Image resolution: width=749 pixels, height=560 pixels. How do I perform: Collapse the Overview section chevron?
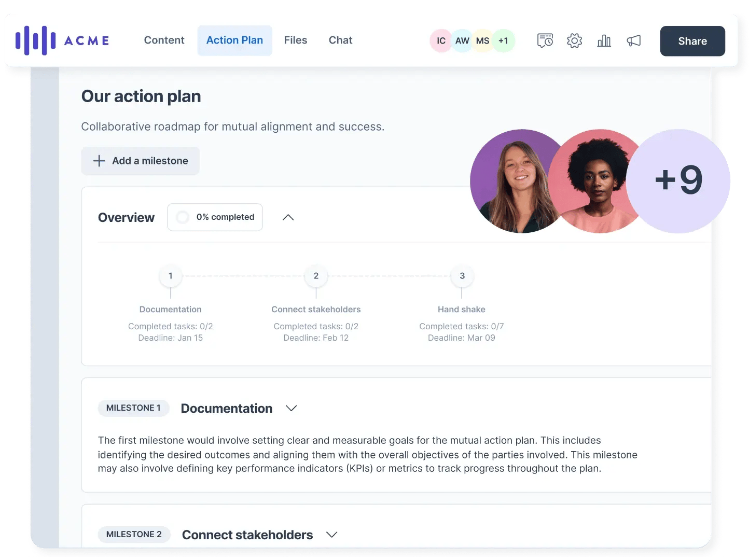[288, 217]
